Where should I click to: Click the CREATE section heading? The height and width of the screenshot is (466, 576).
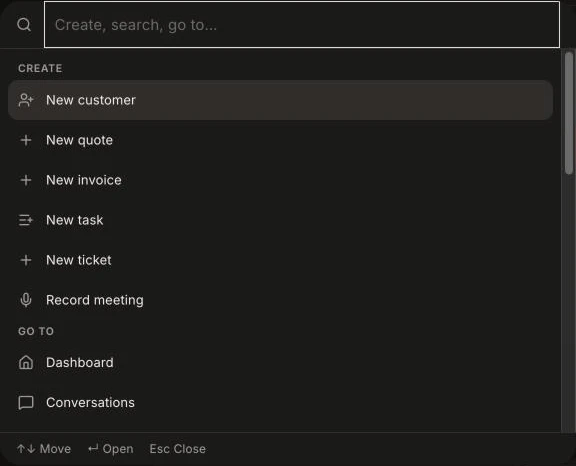40,68
